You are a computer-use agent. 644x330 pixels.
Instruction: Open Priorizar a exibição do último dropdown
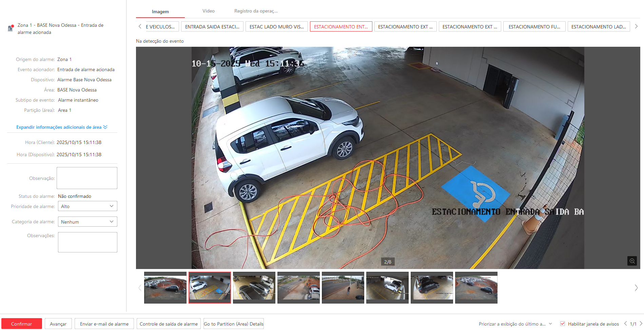(515, 324)
